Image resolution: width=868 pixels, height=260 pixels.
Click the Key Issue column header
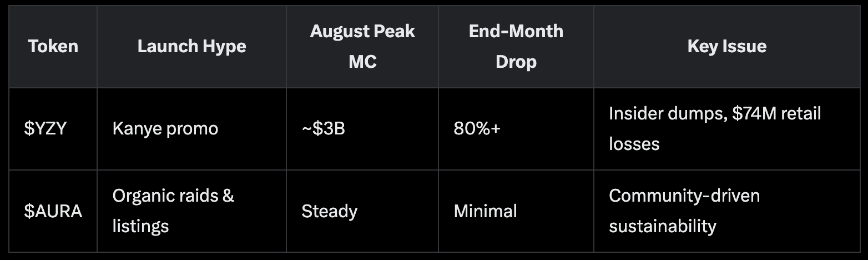726,46
